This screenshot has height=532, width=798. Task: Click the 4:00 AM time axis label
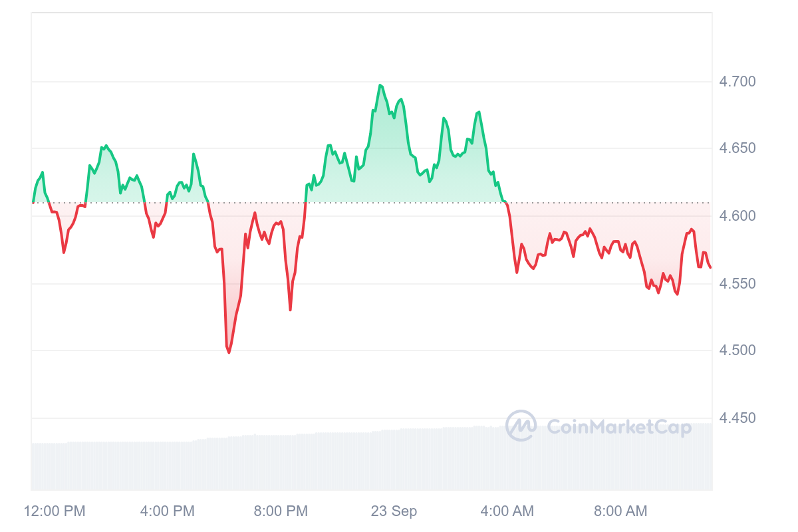click(507, 511)
